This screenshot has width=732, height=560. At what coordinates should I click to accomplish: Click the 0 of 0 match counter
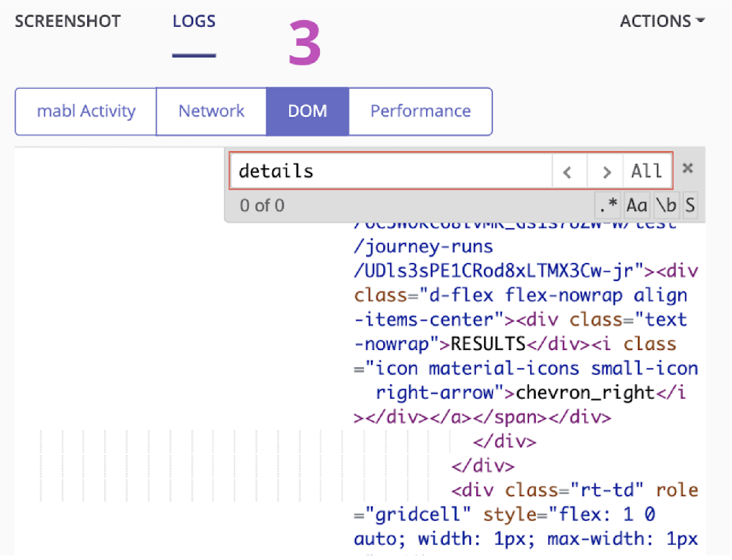[x=262, y=205]
